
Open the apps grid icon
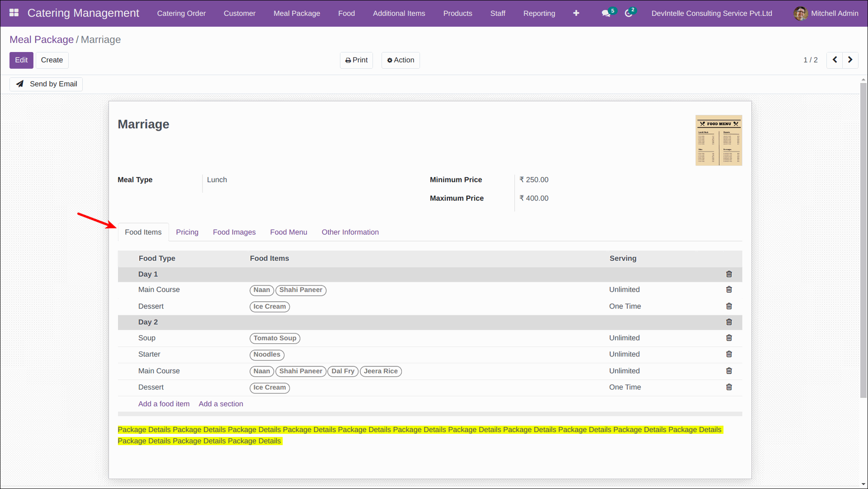(x=14, y=13)
